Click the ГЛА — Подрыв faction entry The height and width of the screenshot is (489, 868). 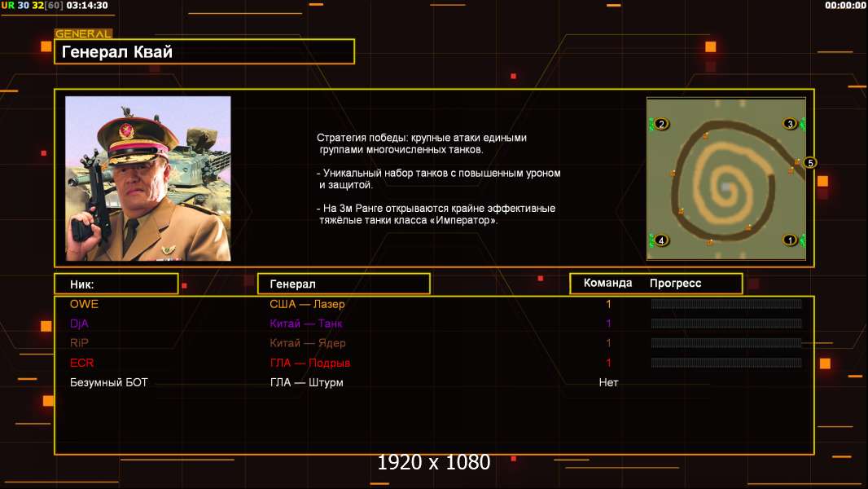coord(310,363)
